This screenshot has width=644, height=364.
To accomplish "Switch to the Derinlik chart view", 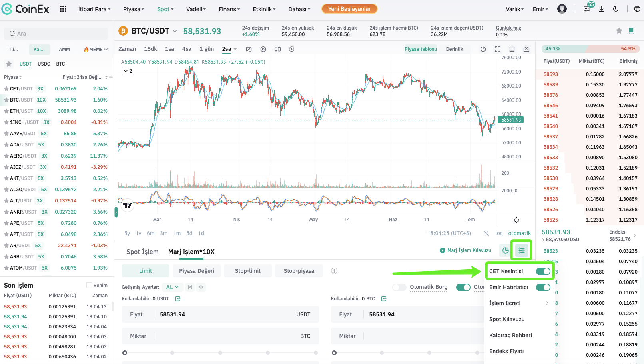I will [x=455, y=49].
